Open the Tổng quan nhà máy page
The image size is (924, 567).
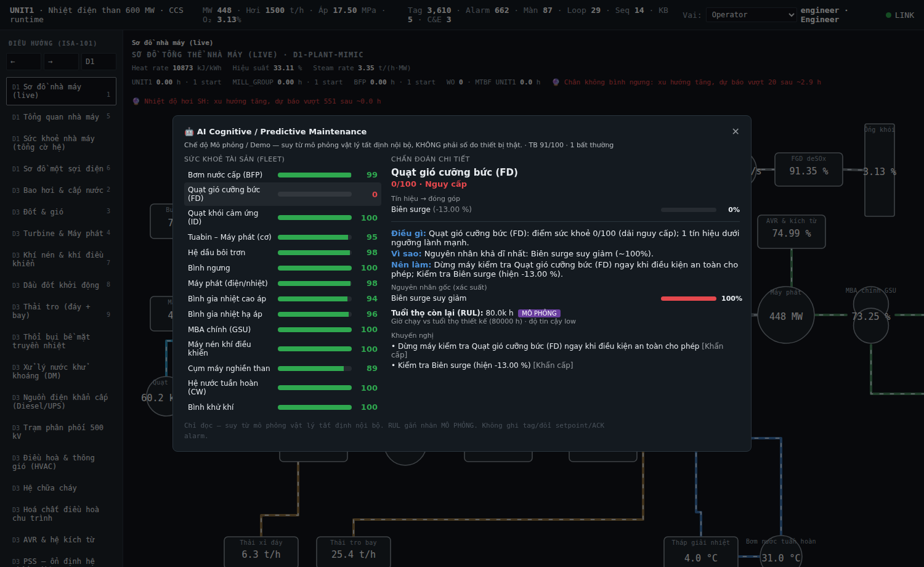tap(61, 117)
